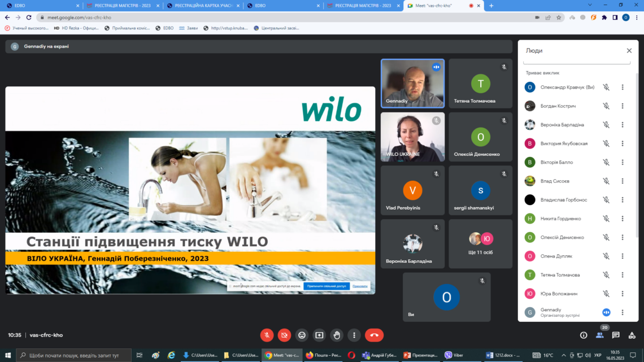The height and width of the screenshot is (362, 644).
Task: Mute toggle for Виктория Якубовская
Action: [606, 143]
